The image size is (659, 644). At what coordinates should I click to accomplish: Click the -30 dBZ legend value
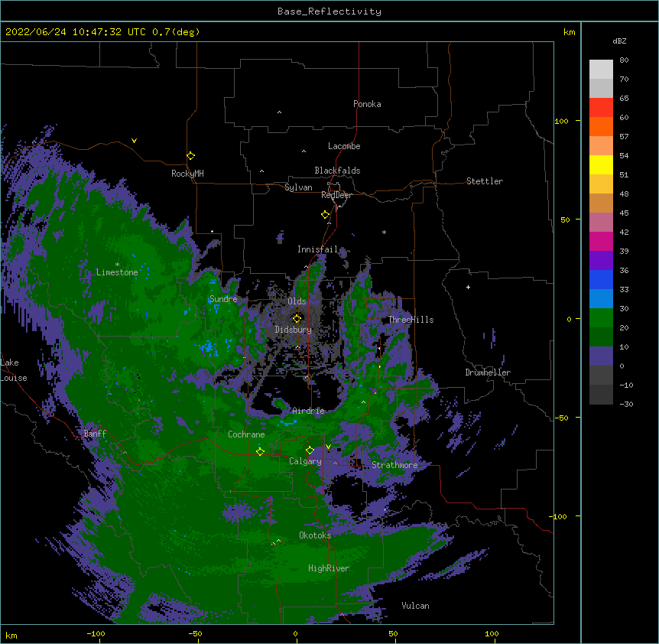pyautogui.click(x=626, y=405)
